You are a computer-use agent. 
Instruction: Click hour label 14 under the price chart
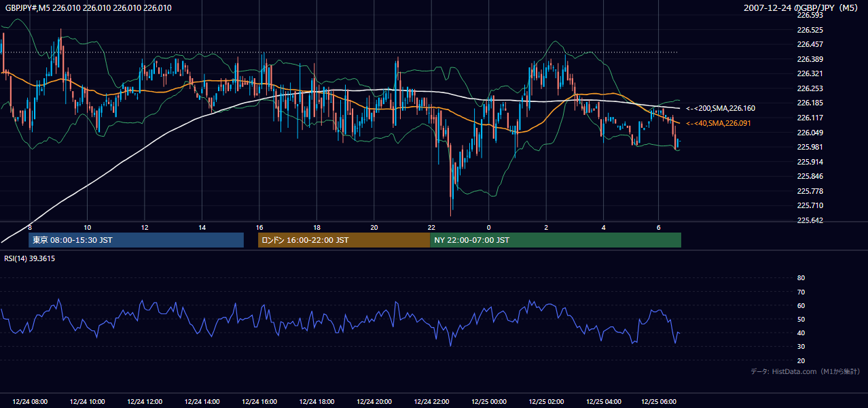pos(202,227)
